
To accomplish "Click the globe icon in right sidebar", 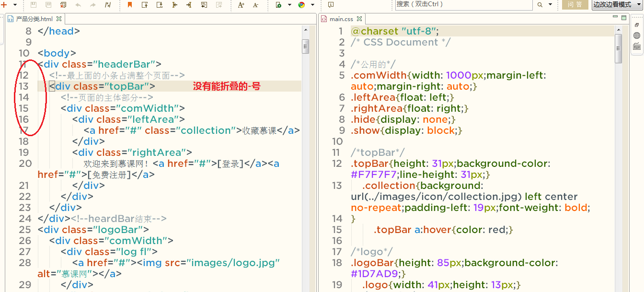I will 637,35.
